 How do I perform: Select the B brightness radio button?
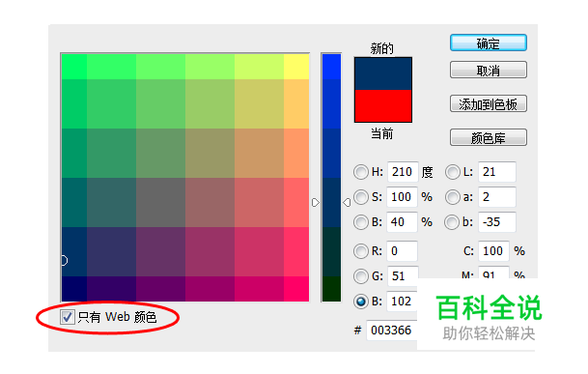(361, 222)
